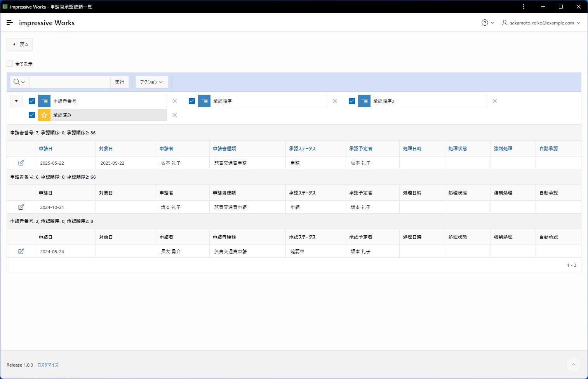Uncheck the 承認順序 control break checkbox
Screen dimensions: 588x379
(192, 101)
